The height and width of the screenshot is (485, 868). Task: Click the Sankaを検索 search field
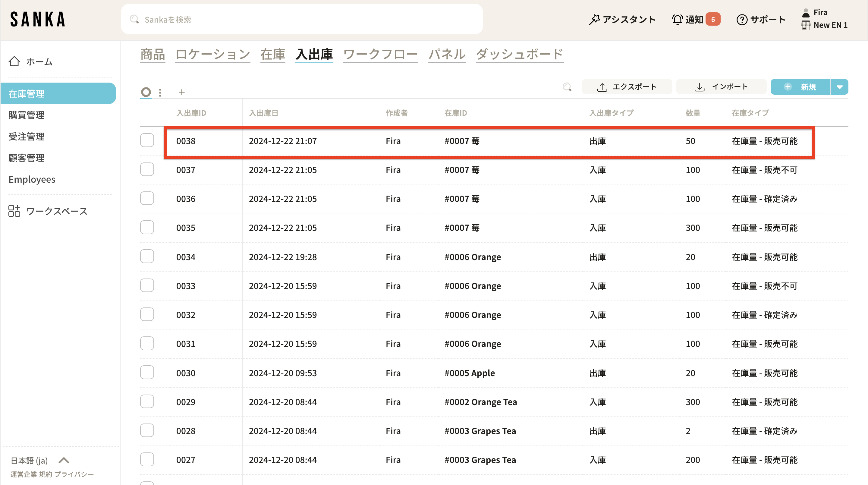[302, 20]
